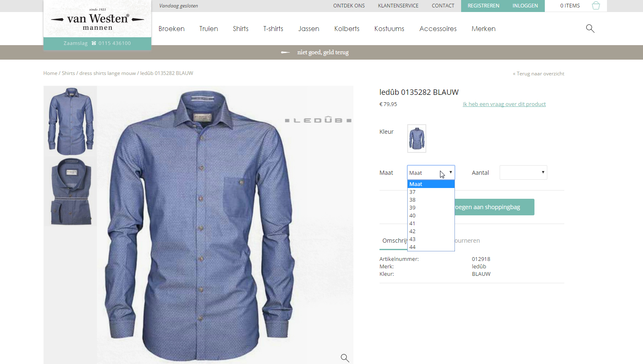Viewport: 643px width, 364px height.
Task: Click the price € 79,95
Action: [388, 104]
